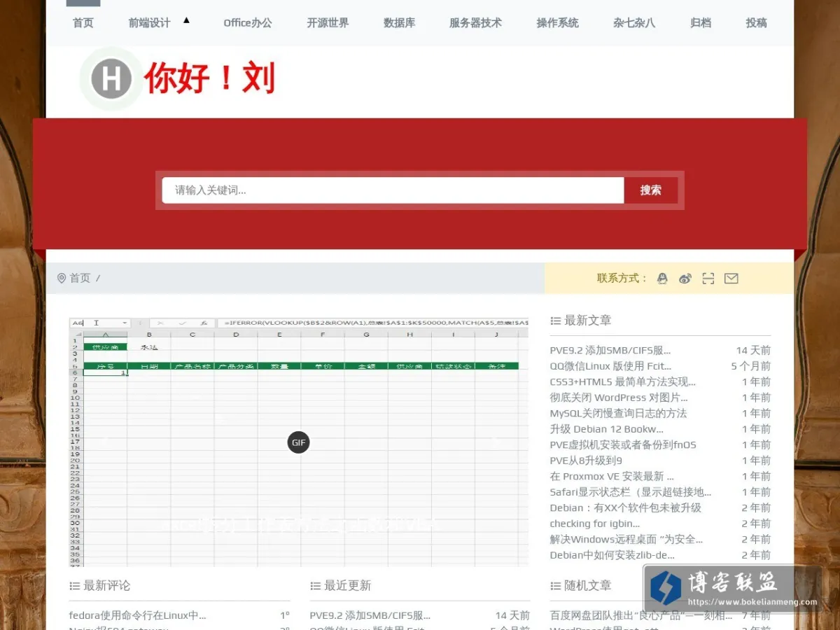Image resolution: width=840 pixels, height=630 pixels.
Task: Open article 在 Proxmox VE 安装最新
Action: [612, 477]
